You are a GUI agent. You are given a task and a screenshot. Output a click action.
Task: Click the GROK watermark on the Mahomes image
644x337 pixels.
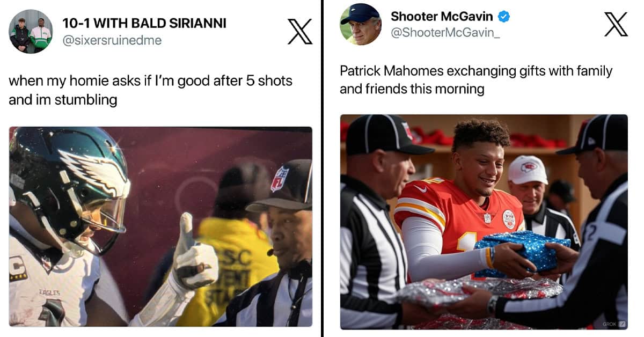click(614, 324)
